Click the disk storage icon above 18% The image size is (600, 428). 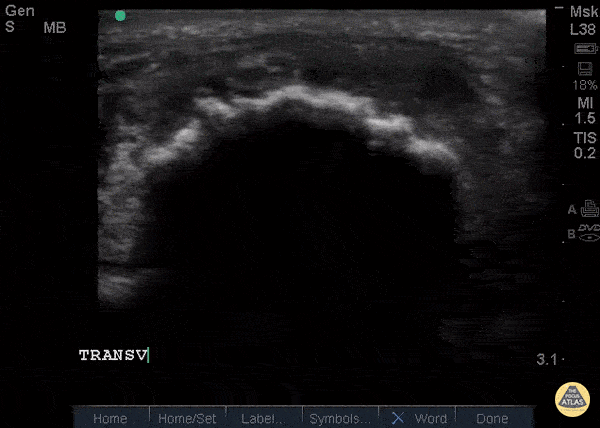pyautogui.click(x=585, y=69)
